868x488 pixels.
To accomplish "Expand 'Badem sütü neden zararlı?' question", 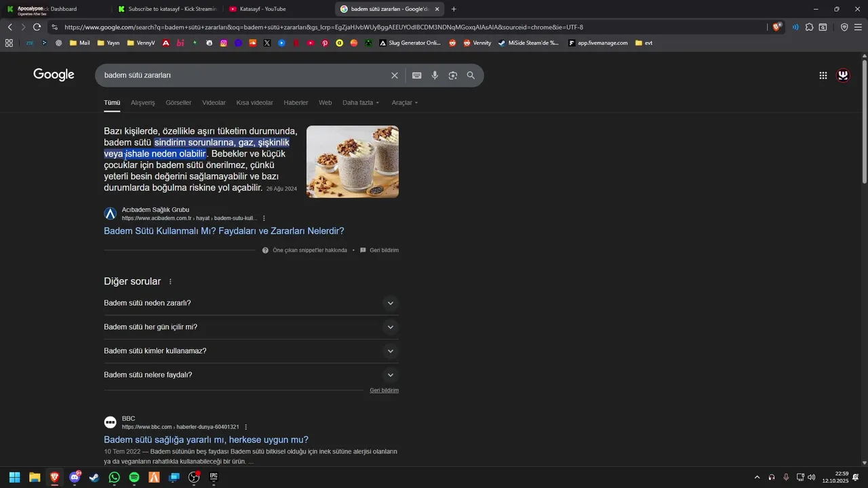I will click(251, 303).
